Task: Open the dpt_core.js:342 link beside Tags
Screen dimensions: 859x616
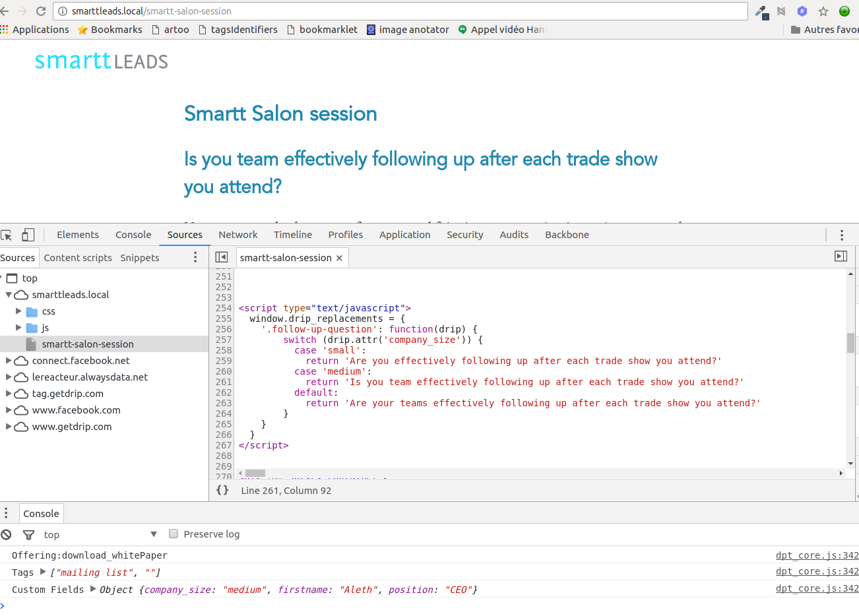Action: point(817,572)
